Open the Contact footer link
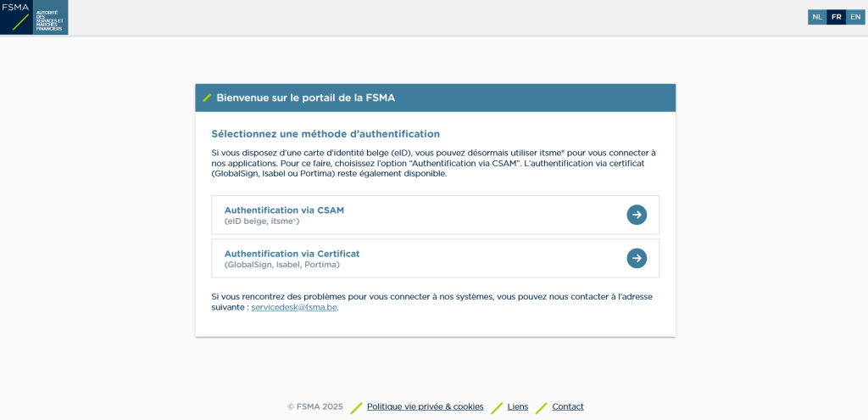The image size is (868, 420). pos(568,406)
